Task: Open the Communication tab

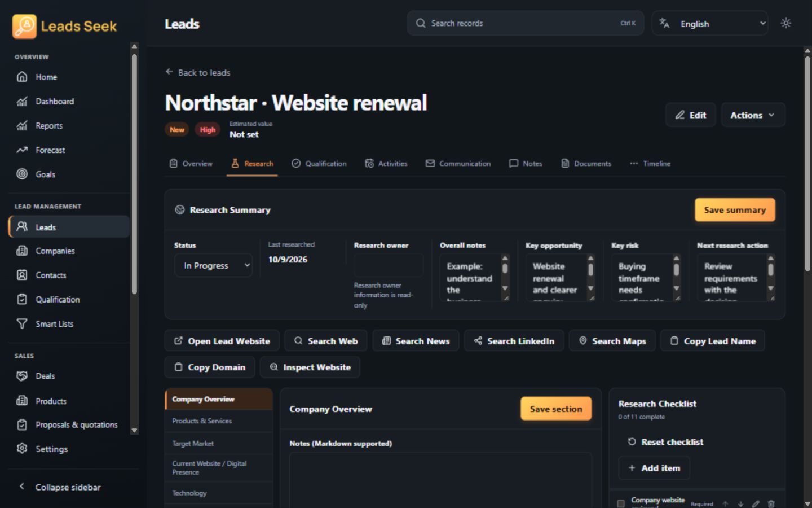Action: (x=458, y=164)
